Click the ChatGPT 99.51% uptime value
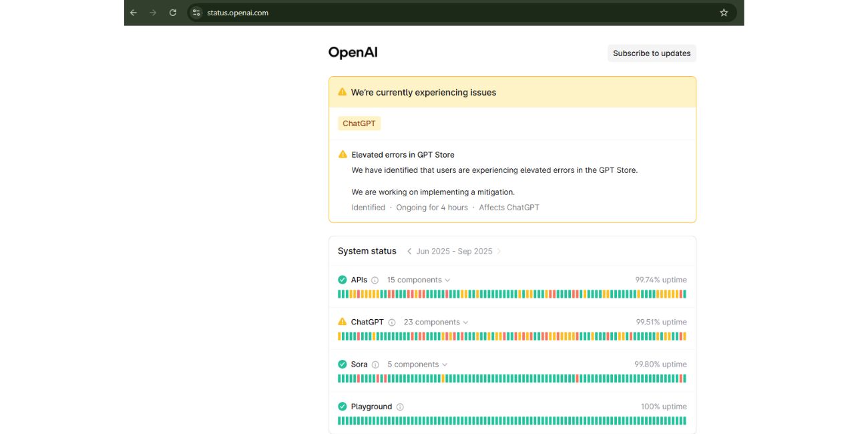 pos(661,322)
